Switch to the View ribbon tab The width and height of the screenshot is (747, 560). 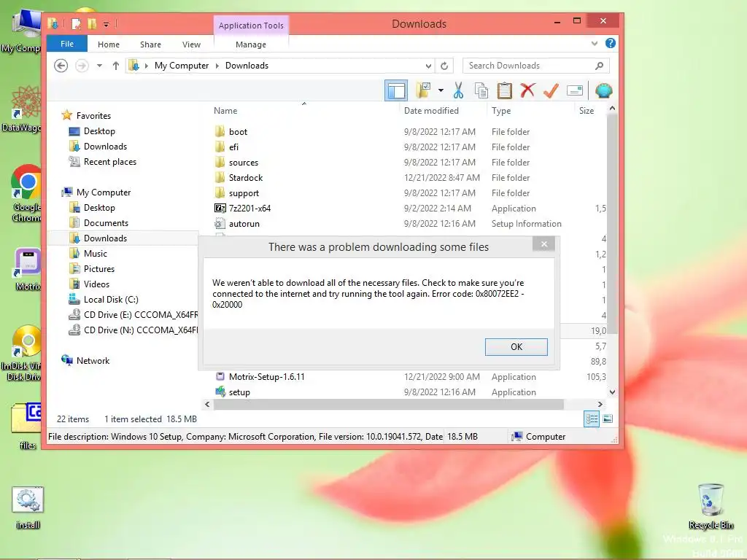192,44
